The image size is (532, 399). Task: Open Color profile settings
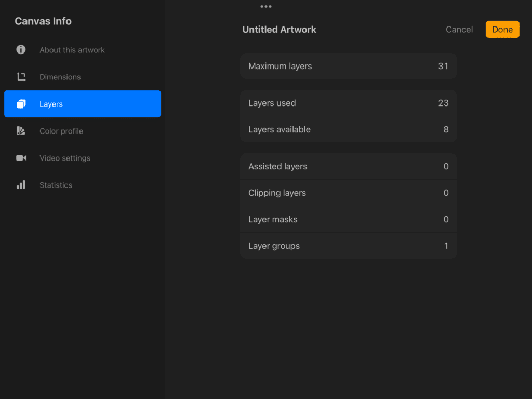pyautogui.click(x=61, y=131)
